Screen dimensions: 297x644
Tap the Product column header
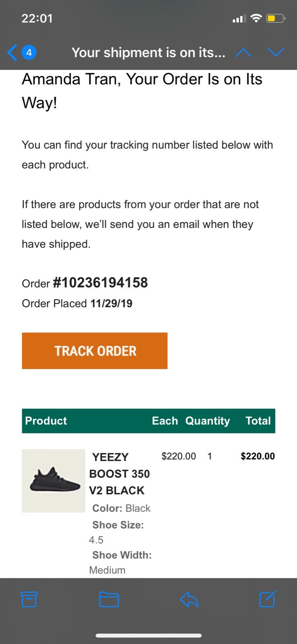[x=46, y=421]
